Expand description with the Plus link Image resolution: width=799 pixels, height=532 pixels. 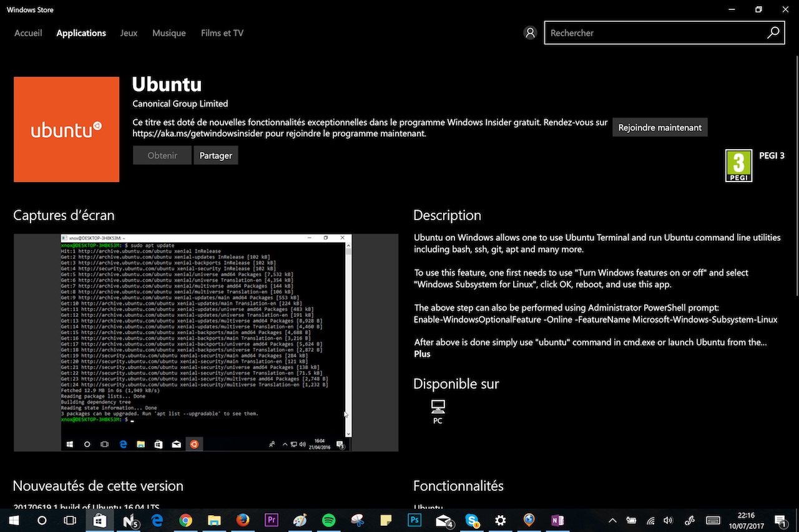point(422,354)
